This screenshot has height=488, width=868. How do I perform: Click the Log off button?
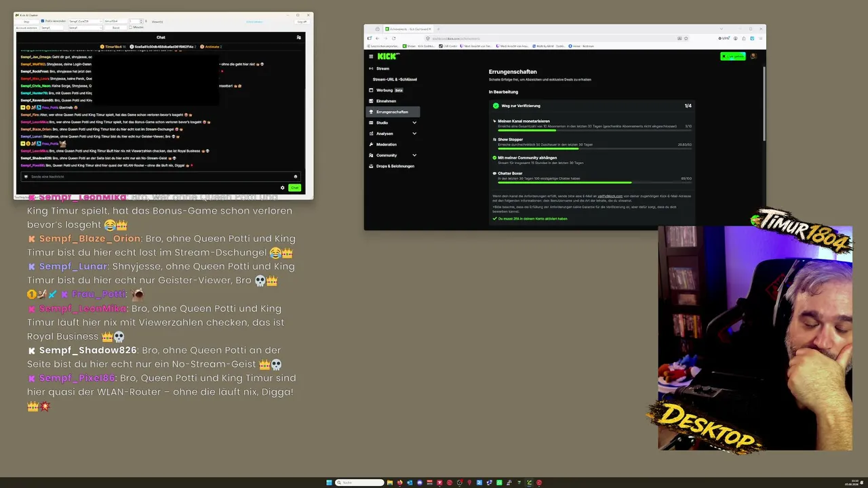tap(302, 22)
